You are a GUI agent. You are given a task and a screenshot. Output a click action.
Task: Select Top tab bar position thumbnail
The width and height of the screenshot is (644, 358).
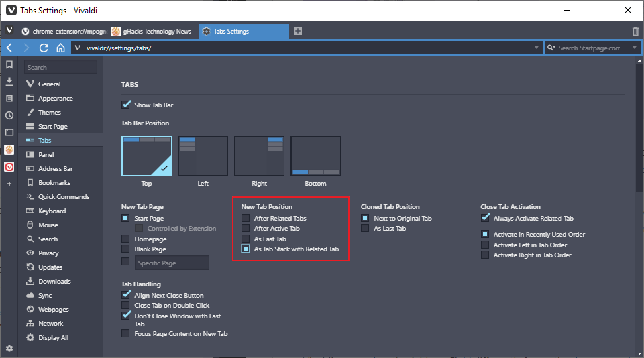[x=147, y=156]
